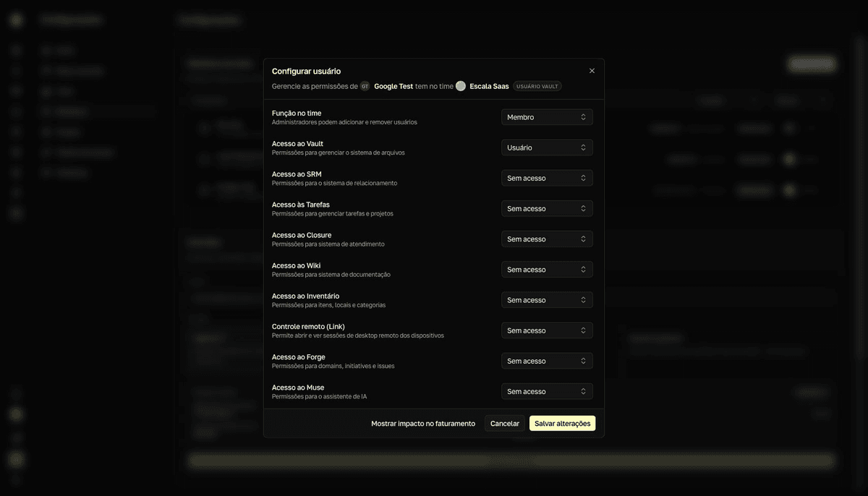This screenshot has height=496, width=868.
Task: Click 'Permissões para o sistema de relacionamento'
Action: (x=334, y=183)
